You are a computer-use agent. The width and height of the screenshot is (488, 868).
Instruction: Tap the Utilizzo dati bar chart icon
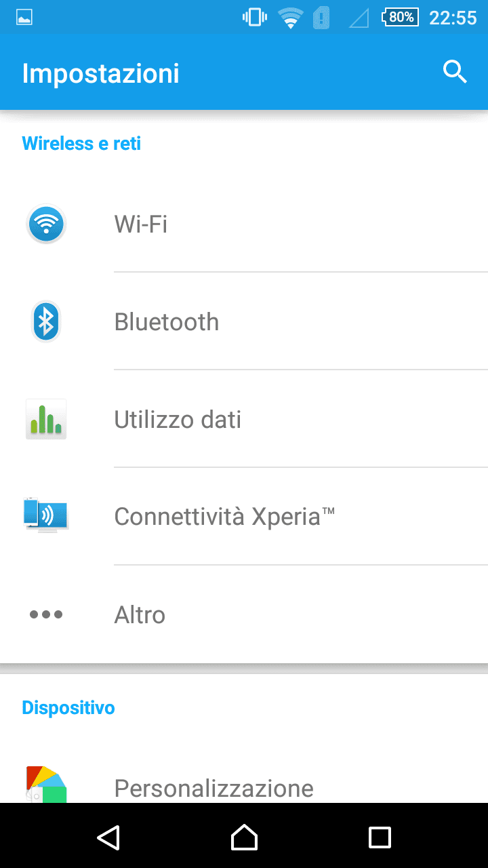(x=46, y=419)
